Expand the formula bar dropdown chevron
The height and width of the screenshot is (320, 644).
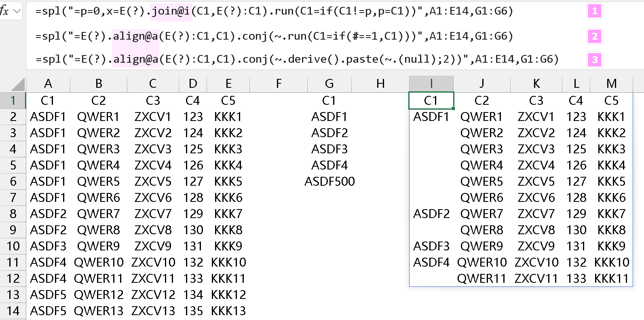pyautogui.click(x=17, y=11)
